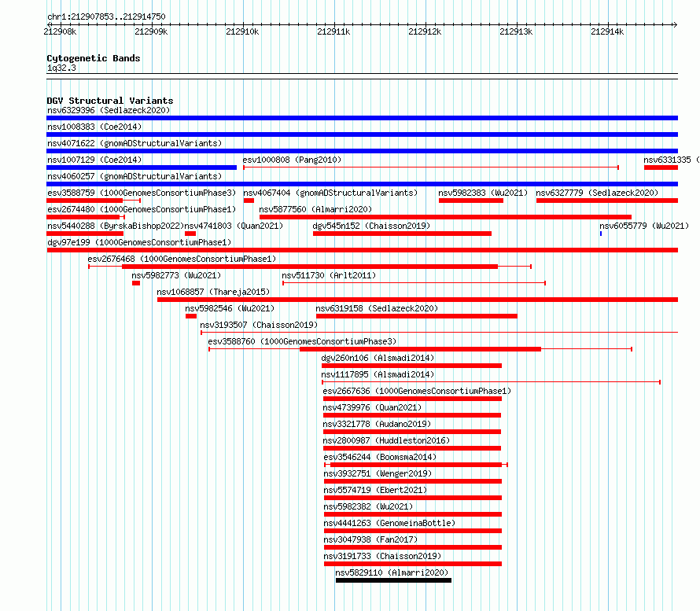Select nsv5440288 (ByrskaBishop2022) label

tap(116, 226)
